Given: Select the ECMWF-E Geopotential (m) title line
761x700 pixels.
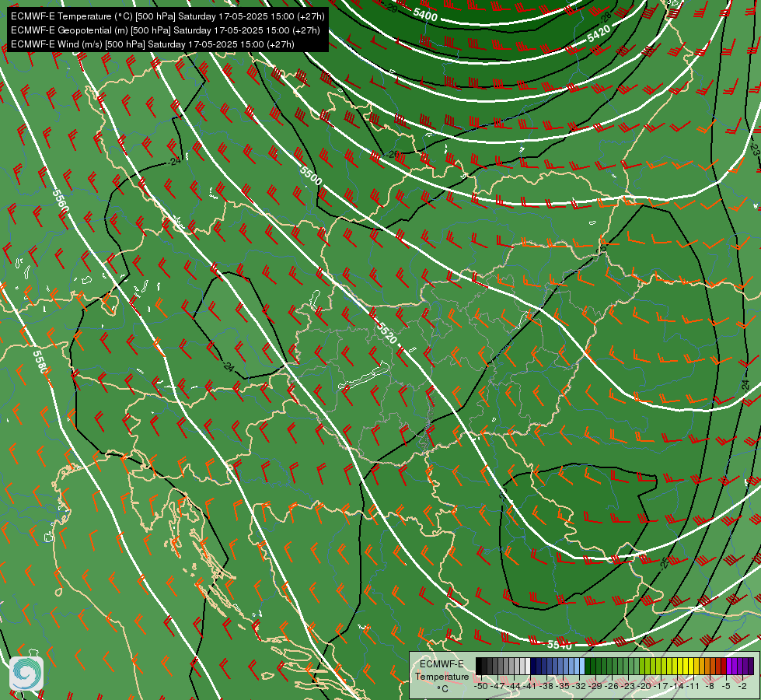Looking at the screenshot, I should (165, 30).
